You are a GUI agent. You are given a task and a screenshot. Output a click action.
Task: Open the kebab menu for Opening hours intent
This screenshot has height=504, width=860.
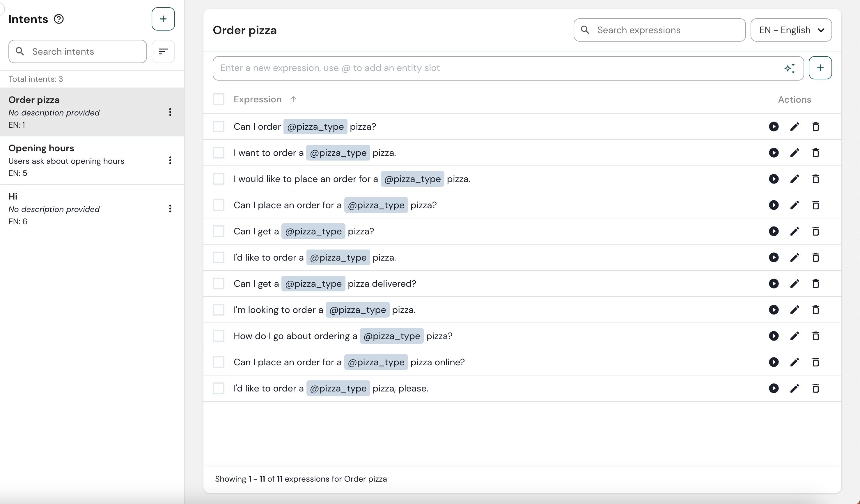click(x=170, y=160)
